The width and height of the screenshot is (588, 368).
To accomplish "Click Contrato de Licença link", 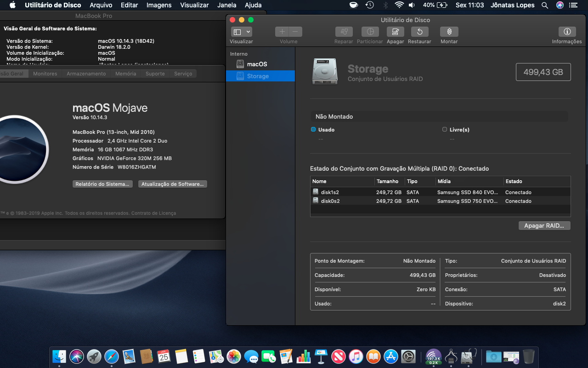I will (153, 213).
